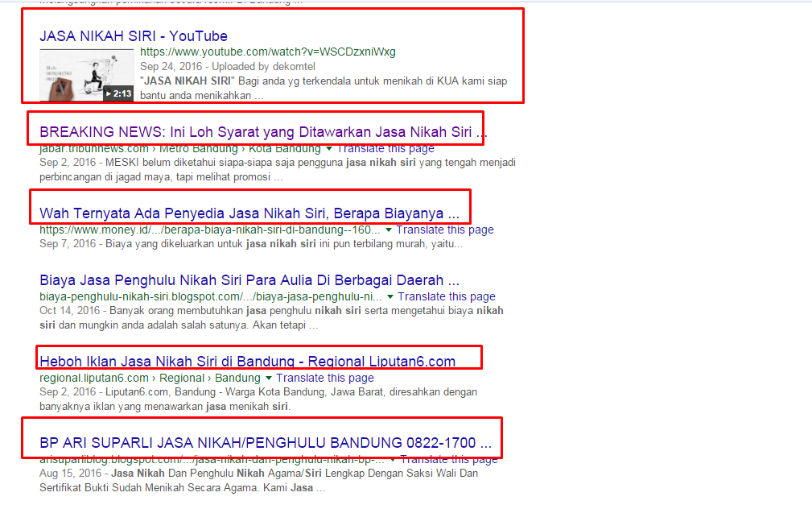This screenshot has height=509, width=812.
Task: Click snippet starting "Sep 2, 2016 - Liputan6.com, Bandung"
Action: [x=258, y=399]
